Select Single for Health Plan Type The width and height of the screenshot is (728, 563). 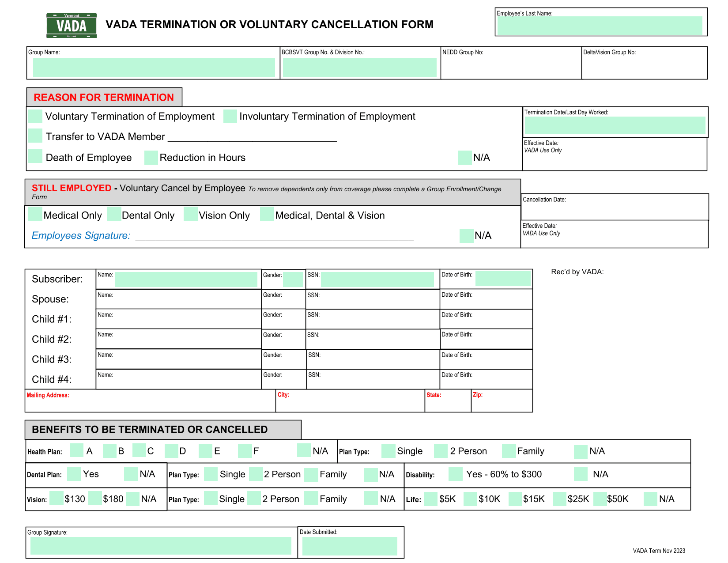[389, 451]
